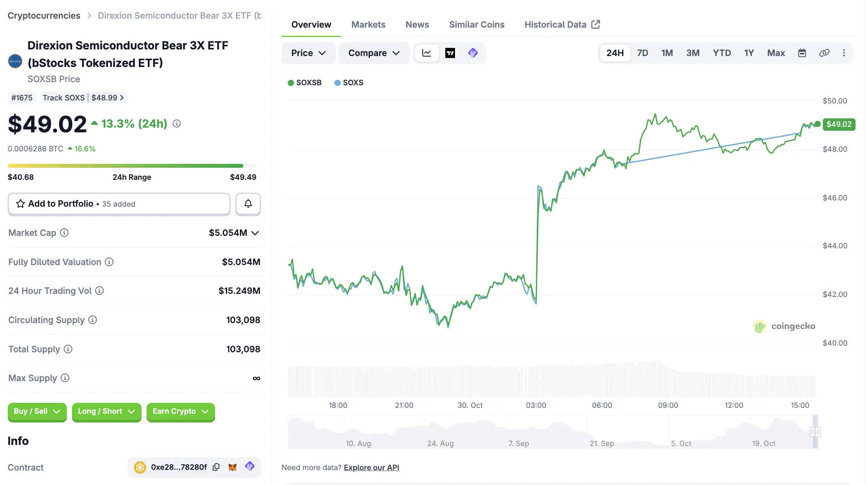Show info tooltip for Fully Diluted Valuation
Image resolution: width=868 pixels, height=485 pixels.
tap(109, 262)
